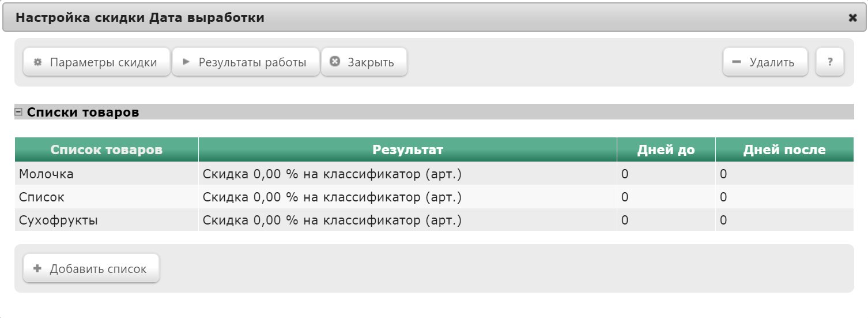868x318 pixels.
Task: Click the Результат column header
Action: tap(407, 149)
